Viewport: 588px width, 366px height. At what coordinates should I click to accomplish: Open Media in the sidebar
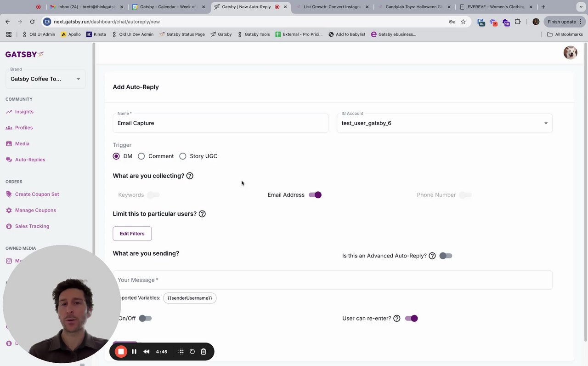[x=17, y=144]
